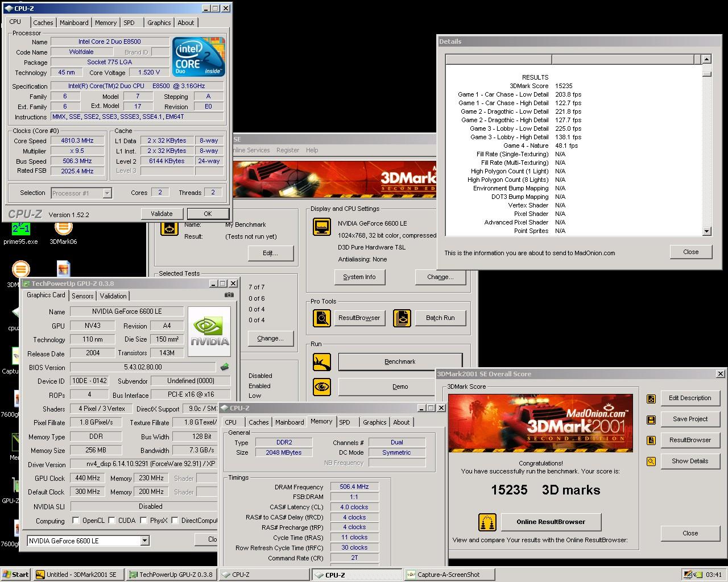Click the Edit button under project
Viewport: 728px width, 582px height.
(270, 253)
